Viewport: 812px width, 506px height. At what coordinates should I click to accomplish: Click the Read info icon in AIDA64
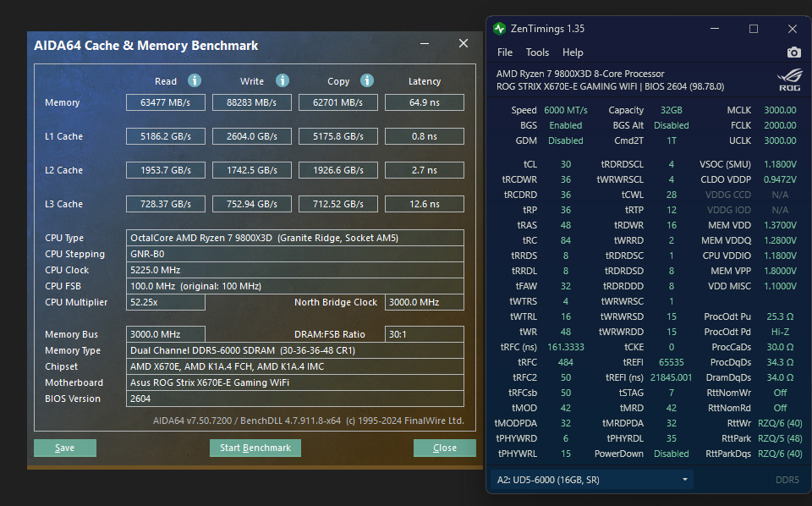click(195, 80)
